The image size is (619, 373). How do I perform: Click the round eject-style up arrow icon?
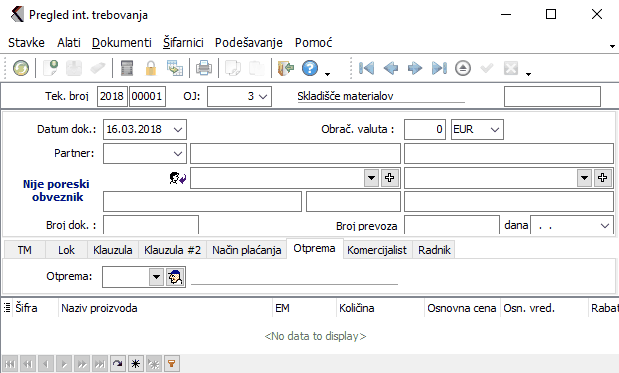pyautogui.click(x=463, y=68)
